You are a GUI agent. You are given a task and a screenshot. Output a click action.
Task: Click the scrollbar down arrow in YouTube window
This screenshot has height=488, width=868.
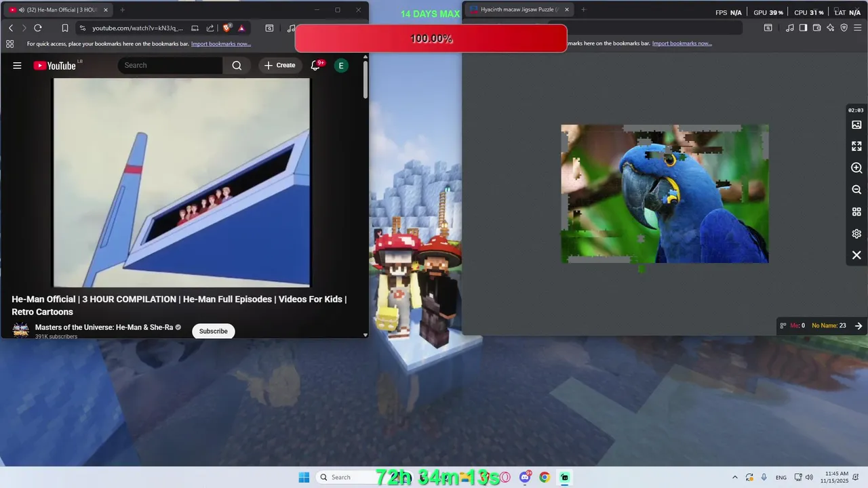(x=366, y=335)
